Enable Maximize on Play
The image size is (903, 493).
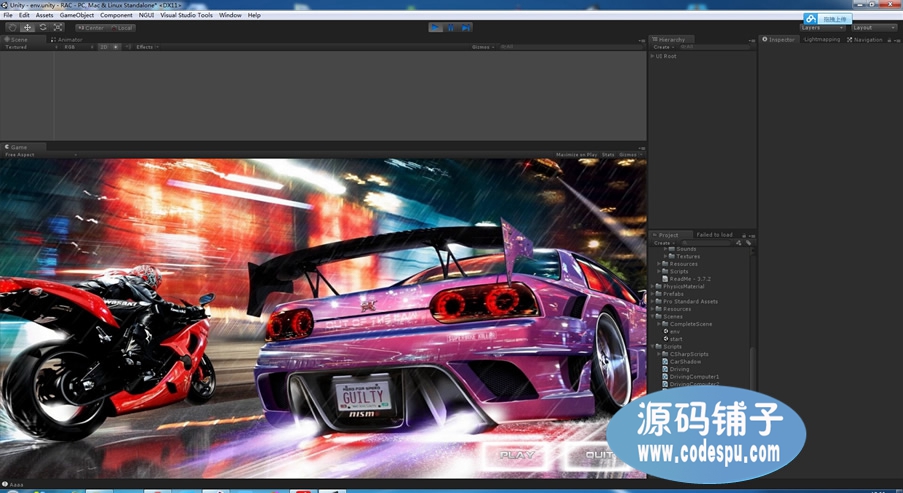coord(576,154)
